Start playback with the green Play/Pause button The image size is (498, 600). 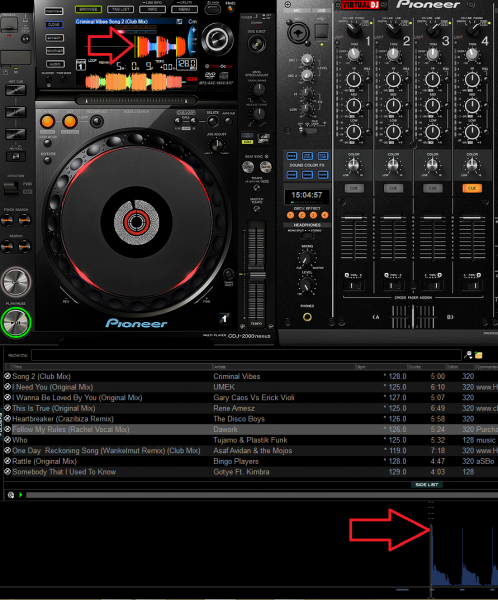click(x=16, y=322)
